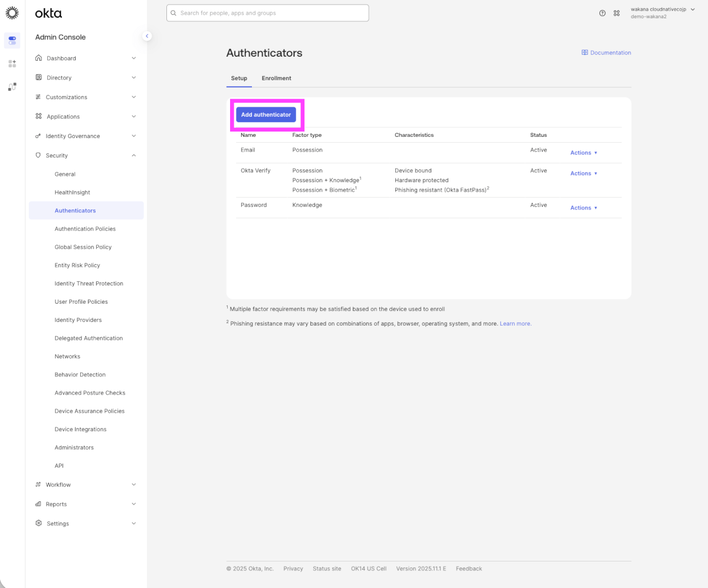Screen dimensions: 708x588
Task: Switch to the Enrollment tab
Action: (276, 78)
